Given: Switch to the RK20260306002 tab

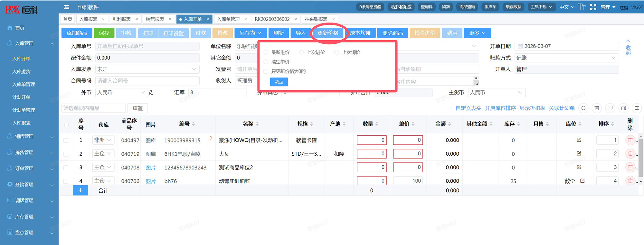Looking at the screenshot, I should (272, 19).
